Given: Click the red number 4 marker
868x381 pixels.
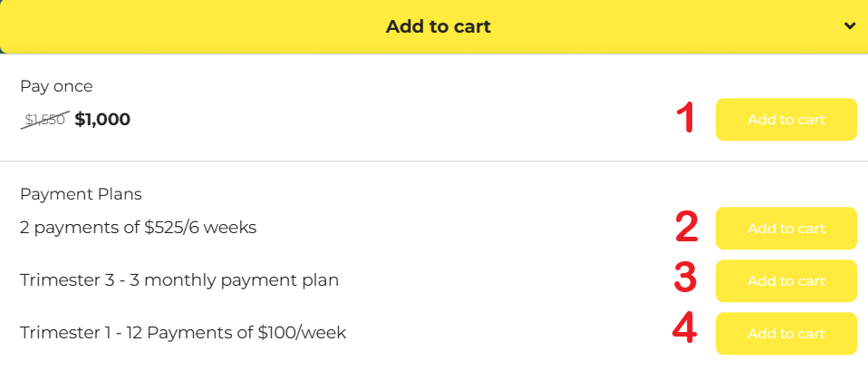Looking at the screenshot, I should (685, 330).
